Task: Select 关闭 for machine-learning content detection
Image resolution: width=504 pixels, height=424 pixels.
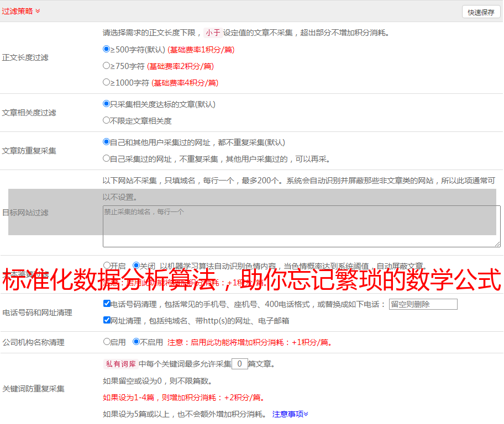Action: tap(136, 266)
